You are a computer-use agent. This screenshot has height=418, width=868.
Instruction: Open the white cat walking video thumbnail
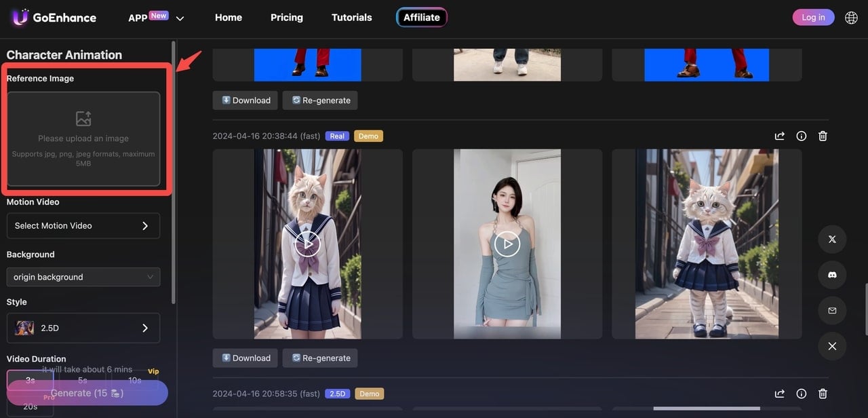(x=707, y=244)
